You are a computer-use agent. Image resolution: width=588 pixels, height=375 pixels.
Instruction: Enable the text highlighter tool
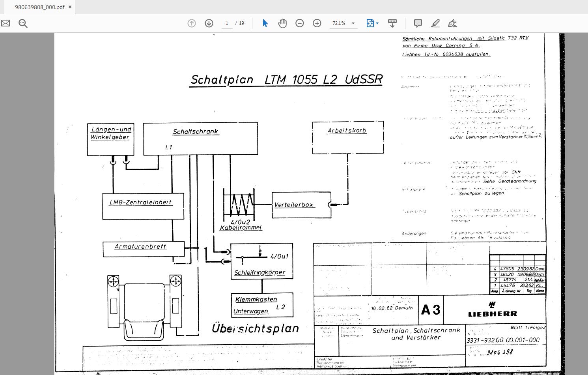tap(435, 23)
